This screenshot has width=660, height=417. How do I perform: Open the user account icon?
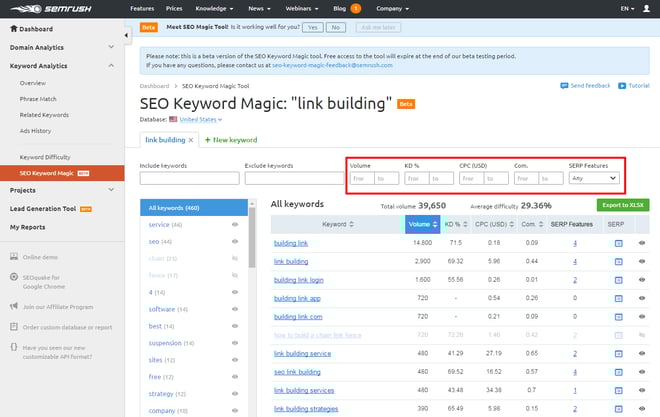click(x=646, y=8)
